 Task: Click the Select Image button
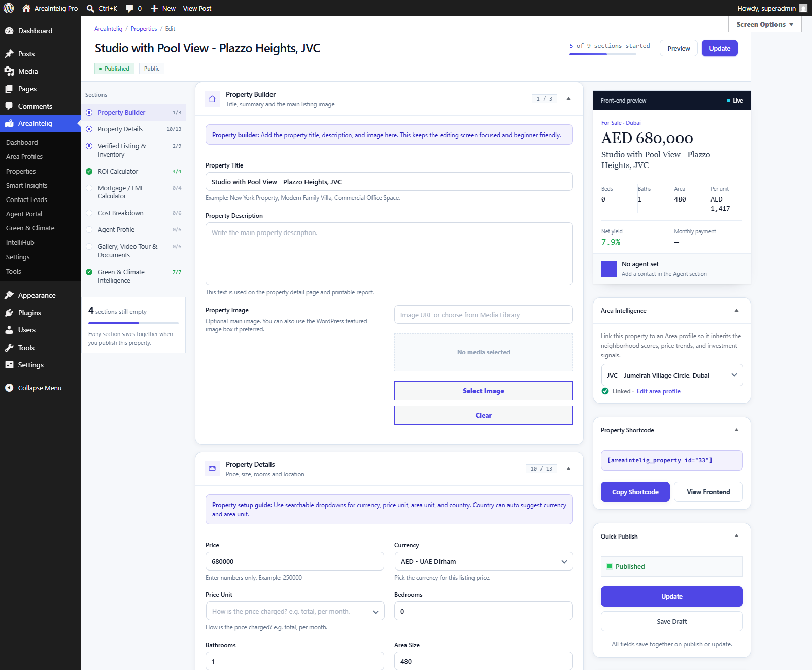pos(484,391)
